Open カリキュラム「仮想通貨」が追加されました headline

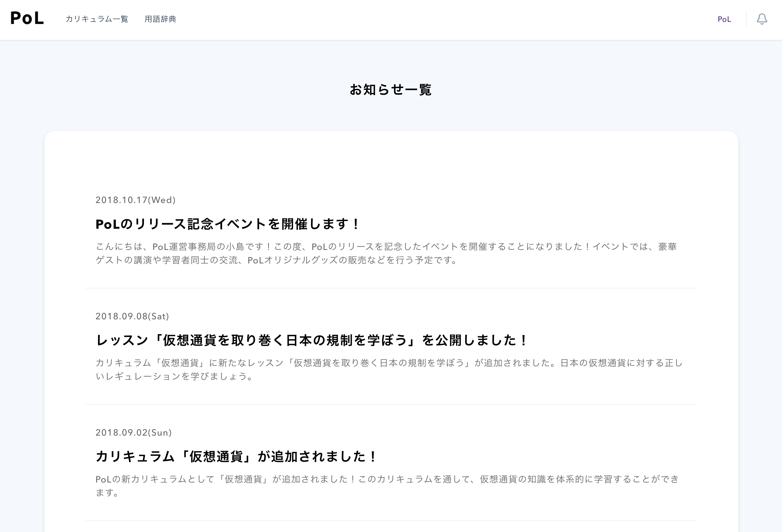236,457
